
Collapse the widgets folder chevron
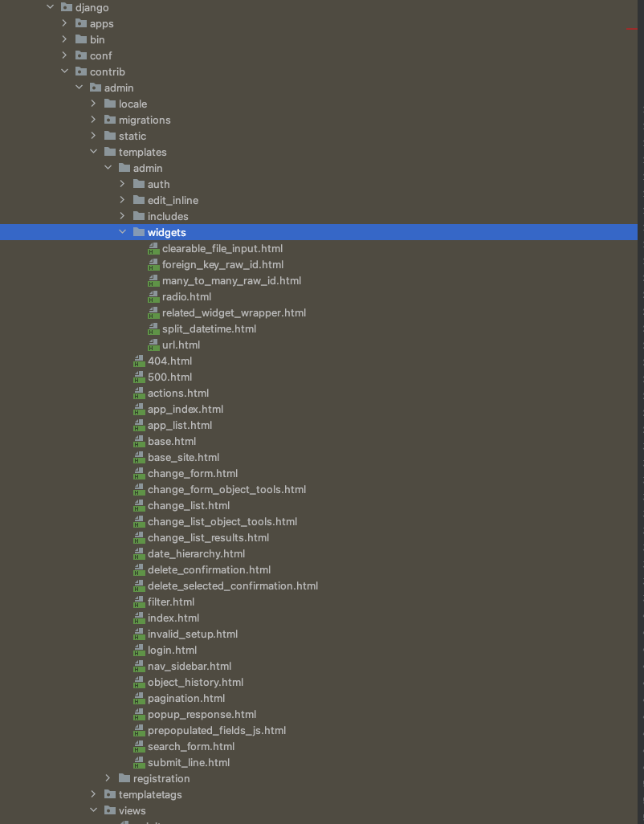pos(122,232)
